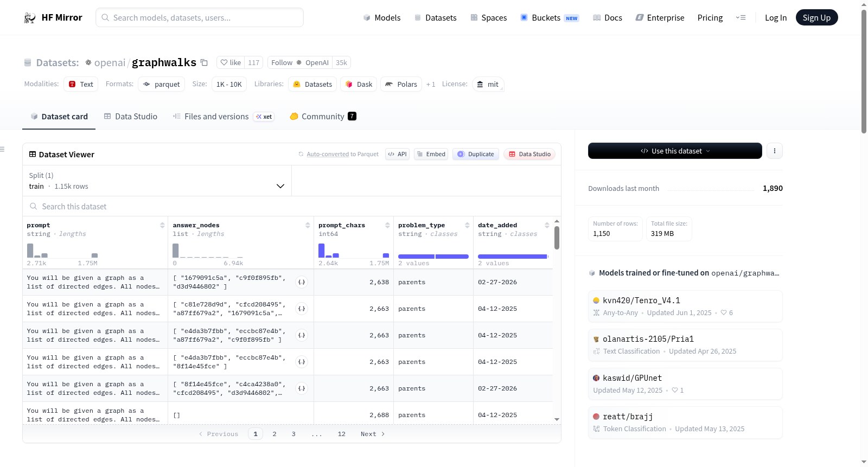This screenshot has width=868, height=467.
Task: Expand JSON of the "c81e728d9d" answer_nodes cell
Action: pyautogui.click(x=302, y=309)
